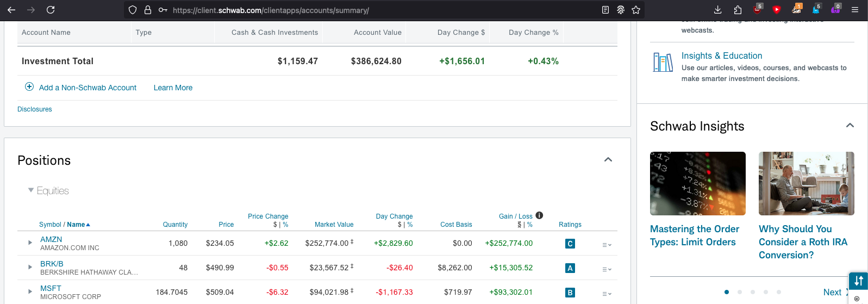Click the browser address bar URL
This screenshot has width=868, height=304.
click(x=271, y=10)
